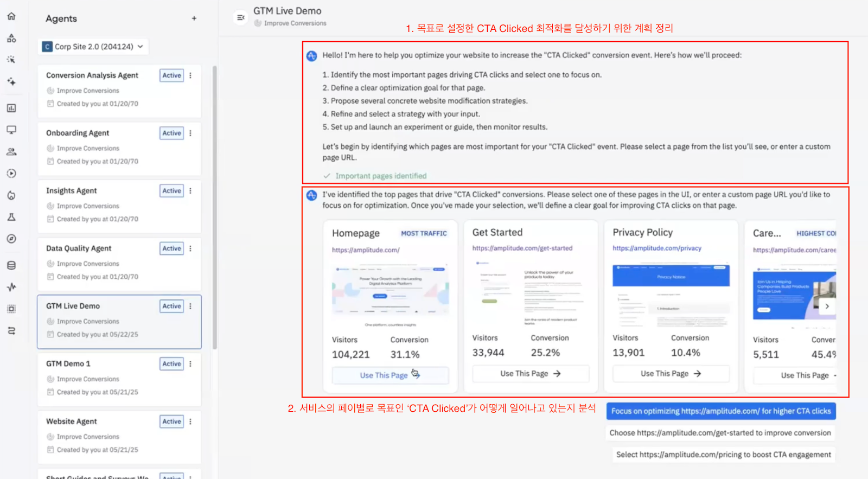
Task: Open the amplitude.com/get-started link
Action: (x=522, y=248)
